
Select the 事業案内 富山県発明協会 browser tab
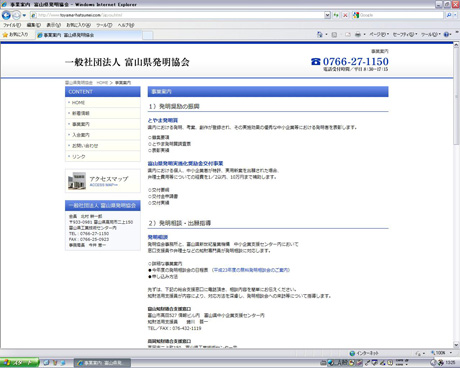point(88,35)
